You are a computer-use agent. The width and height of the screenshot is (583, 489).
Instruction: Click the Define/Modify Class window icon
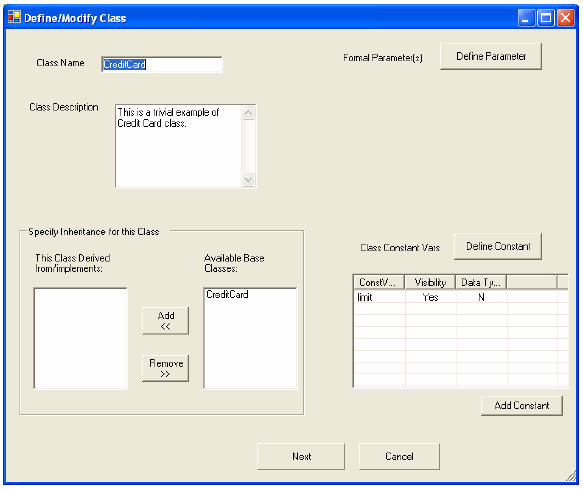[15, 17]
